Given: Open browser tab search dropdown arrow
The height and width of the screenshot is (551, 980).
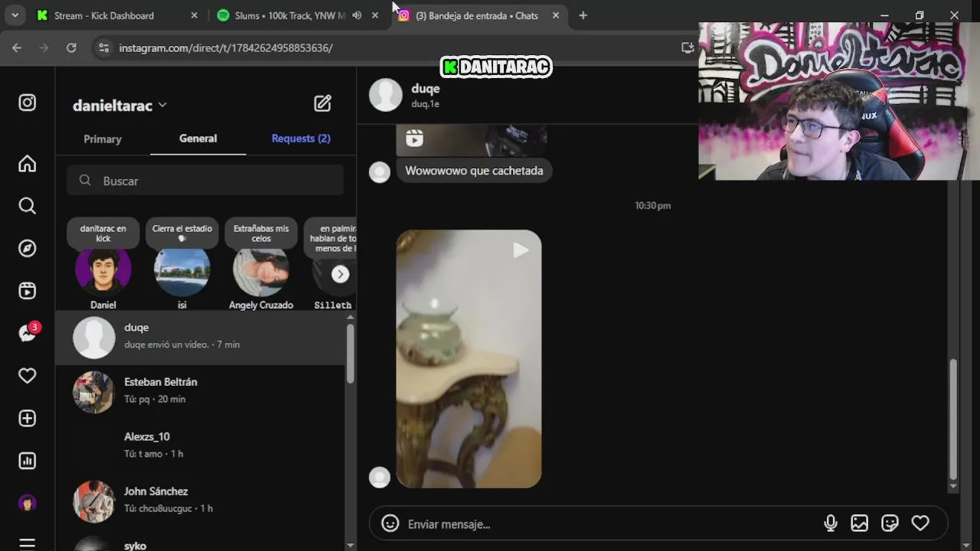Looking at the screenshot, I should (x=15, y=15).
